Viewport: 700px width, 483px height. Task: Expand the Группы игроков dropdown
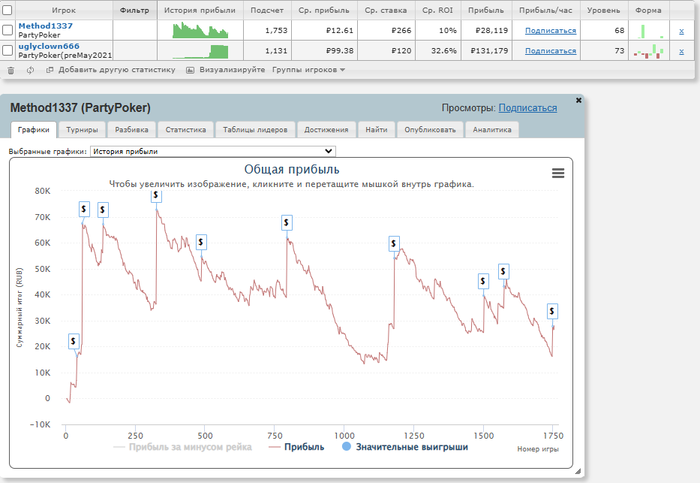point(308,70)
